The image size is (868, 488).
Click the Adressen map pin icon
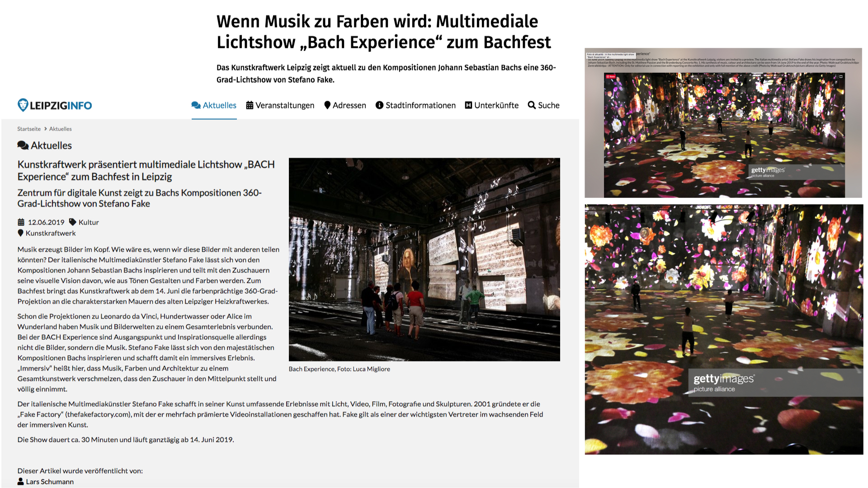[327, 105]
